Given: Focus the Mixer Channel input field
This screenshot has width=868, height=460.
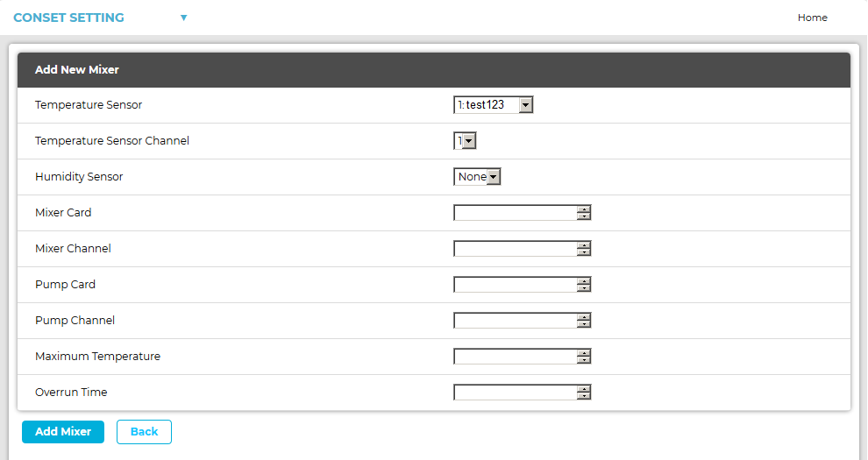Looking at the screenshot, I should (x=515, y=249).
